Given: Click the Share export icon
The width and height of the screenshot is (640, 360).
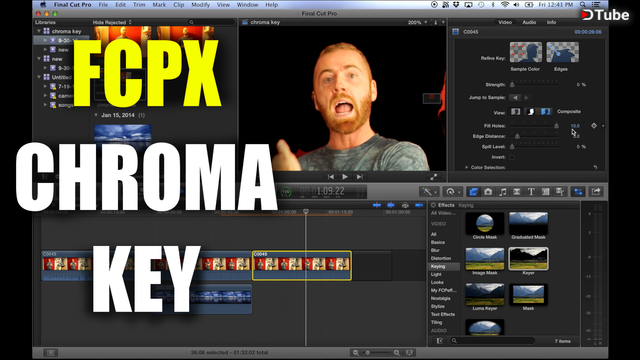Looking at the screenshot, I should pos(596,191).
